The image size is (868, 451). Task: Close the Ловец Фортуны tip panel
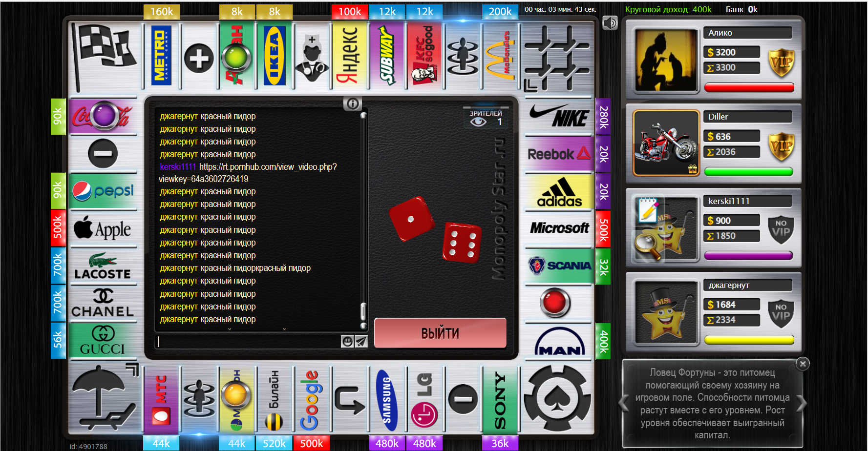[x=803, y=364]
